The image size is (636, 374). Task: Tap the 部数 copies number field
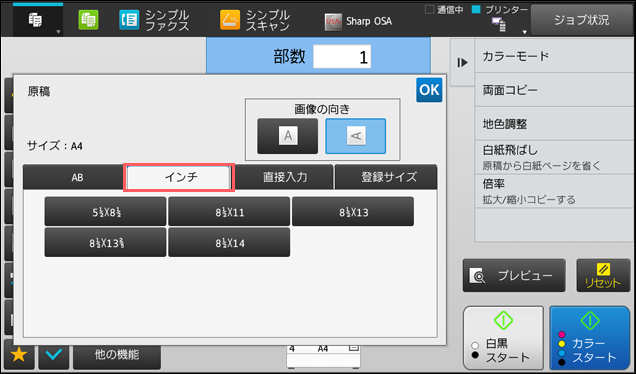342,56
